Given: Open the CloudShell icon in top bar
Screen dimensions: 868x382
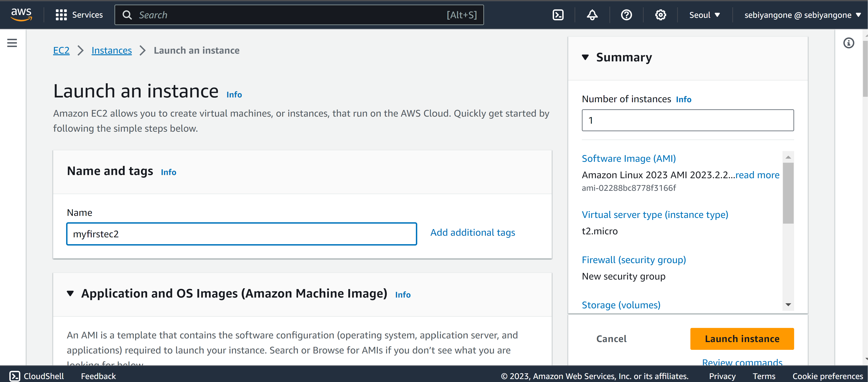Looking at the screenshot, I should 558,15.
